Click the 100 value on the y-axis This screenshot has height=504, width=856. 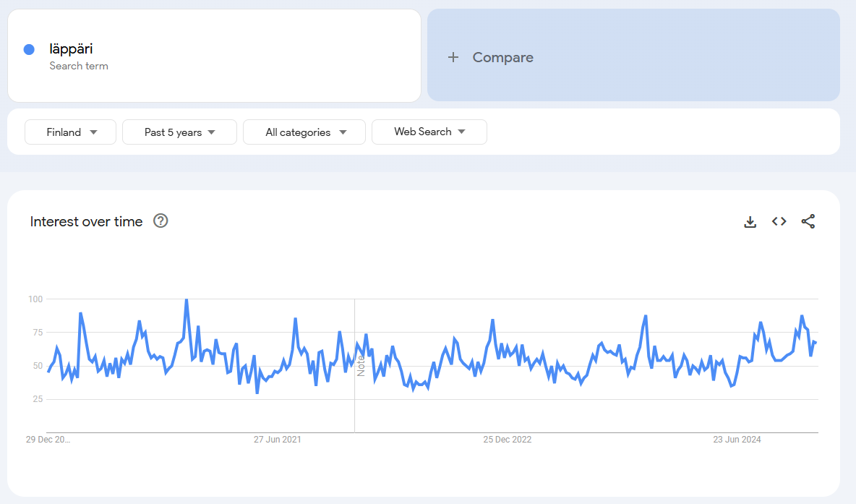click(x=35, y=299)
